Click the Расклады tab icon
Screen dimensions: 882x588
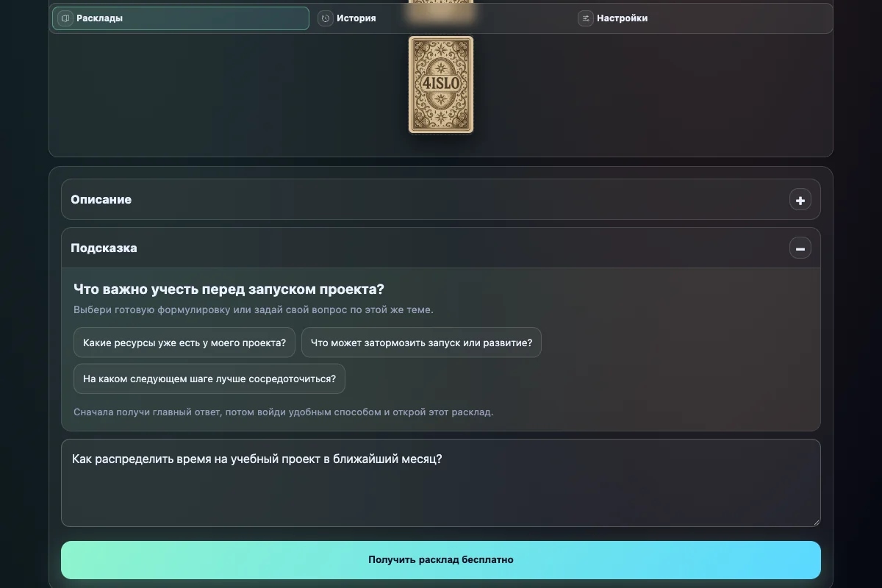(x=65, y=18)
